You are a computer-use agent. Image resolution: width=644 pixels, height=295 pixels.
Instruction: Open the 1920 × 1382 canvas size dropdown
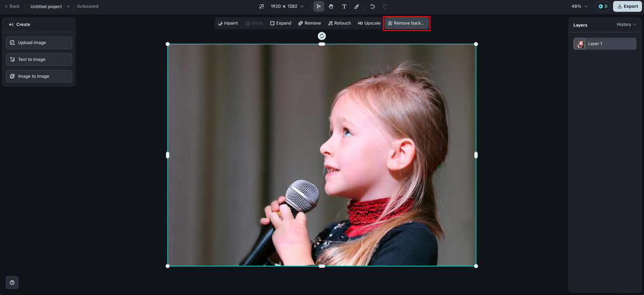(287, 7)
